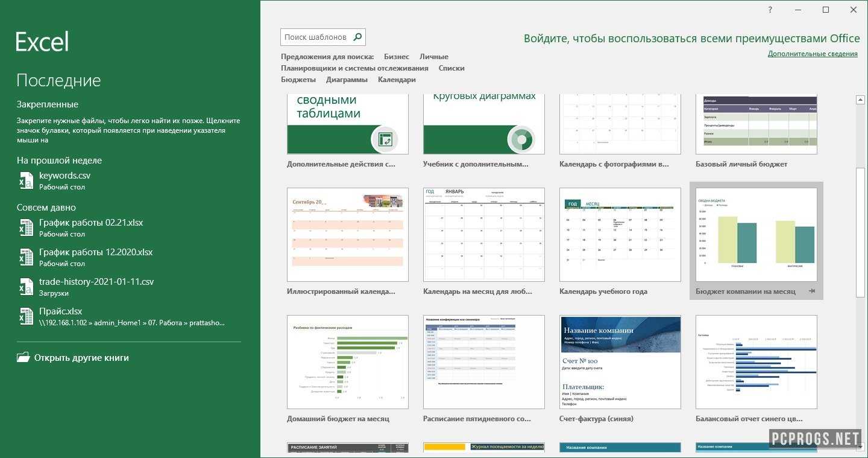The width and height of the screenshot is (868, 458).
Task: Open Расписание пятидневного template thumbnail
Action: [484, 362]
